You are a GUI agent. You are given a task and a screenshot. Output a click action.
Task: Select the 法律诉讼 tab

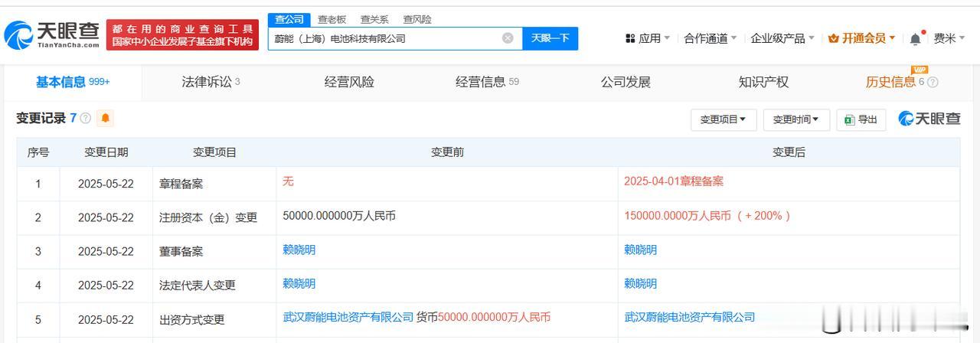[211, 82]
